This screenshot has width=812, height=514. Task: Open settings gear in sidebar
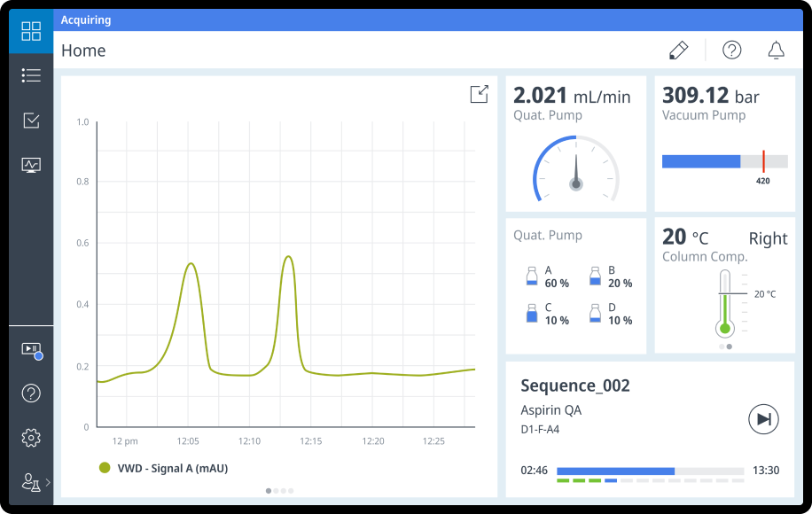pos(31,438)
